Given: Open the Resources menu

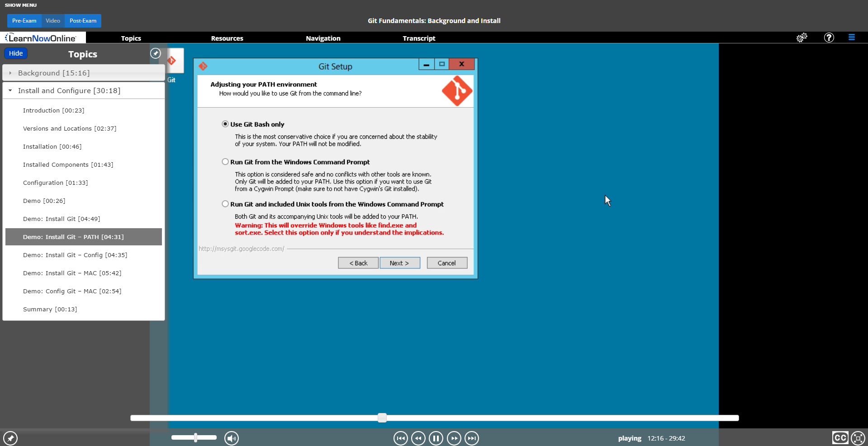Looking at the screenshot, I should [x=227, y=38].
